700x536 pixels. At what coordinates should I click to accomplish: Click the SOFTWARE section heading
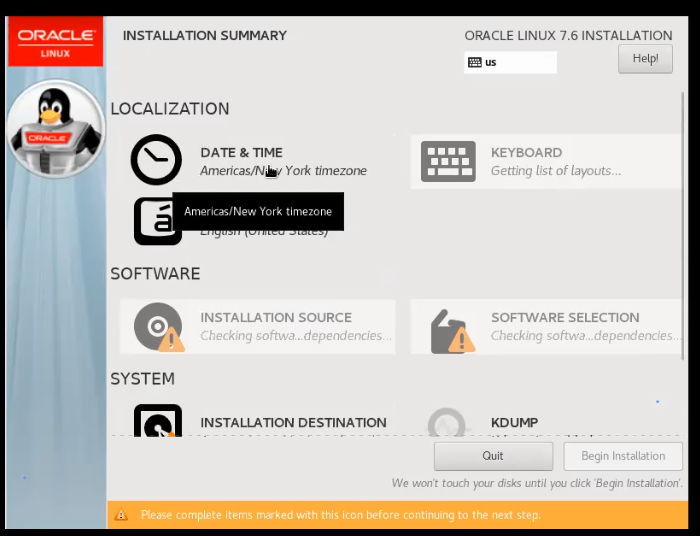pyautogui.click(x=155, y=274)
